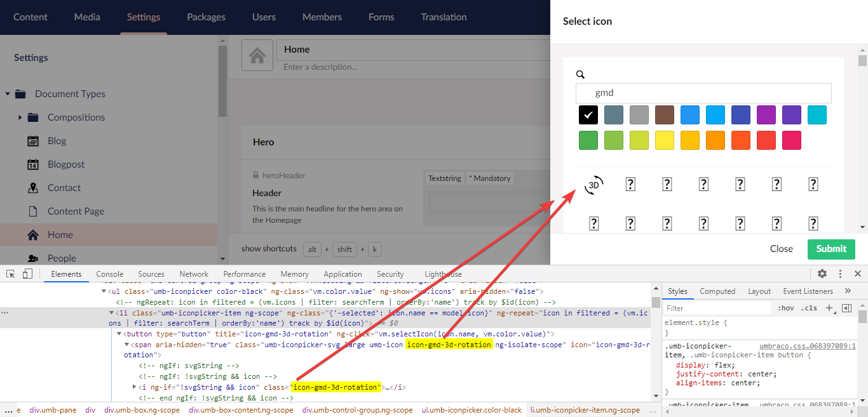Open the Layout tab in DevTools
This screenshot has height=417, width=868.
pyautogui.click(x=759, y=291)
